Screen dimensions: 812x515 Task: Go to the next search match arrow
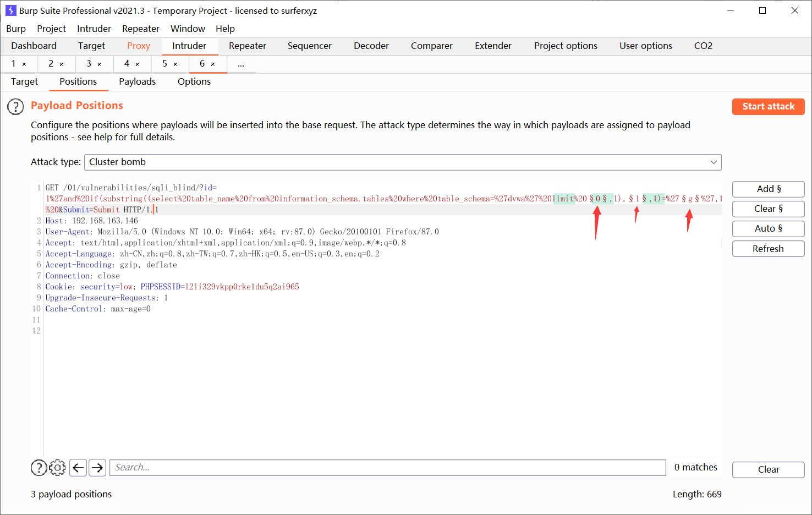pyautogui.click(x=97, y=468)
